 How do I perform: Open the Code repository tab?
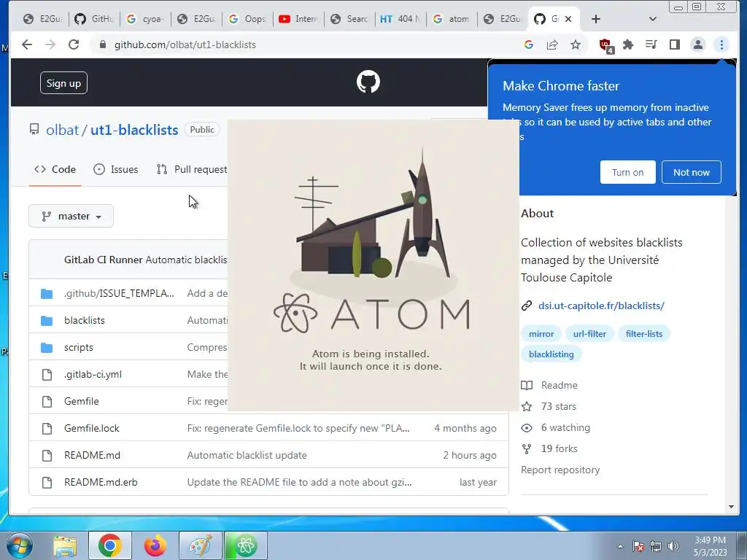pos(55,169)
